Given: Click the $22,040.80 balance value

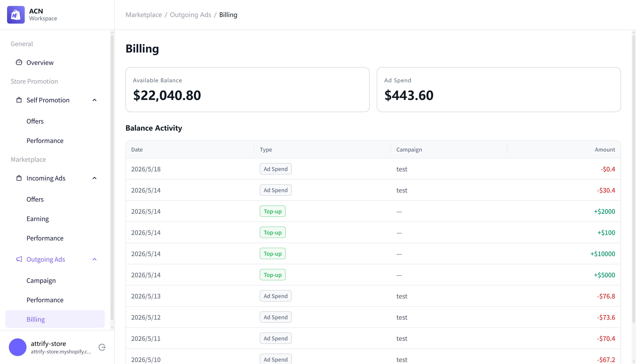Looking at the screenshot, I should pyautogui.click(x=167, y=95).
